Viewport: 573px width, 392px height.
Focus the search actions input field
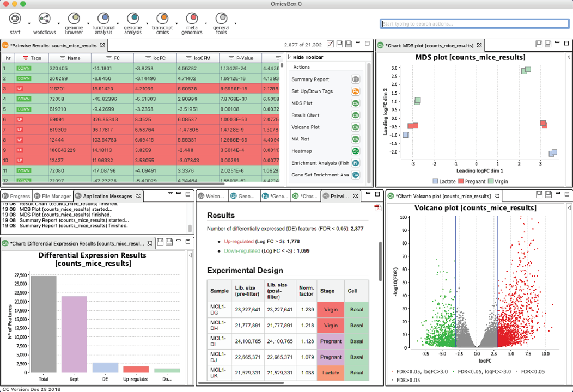[x=474, y=24]
